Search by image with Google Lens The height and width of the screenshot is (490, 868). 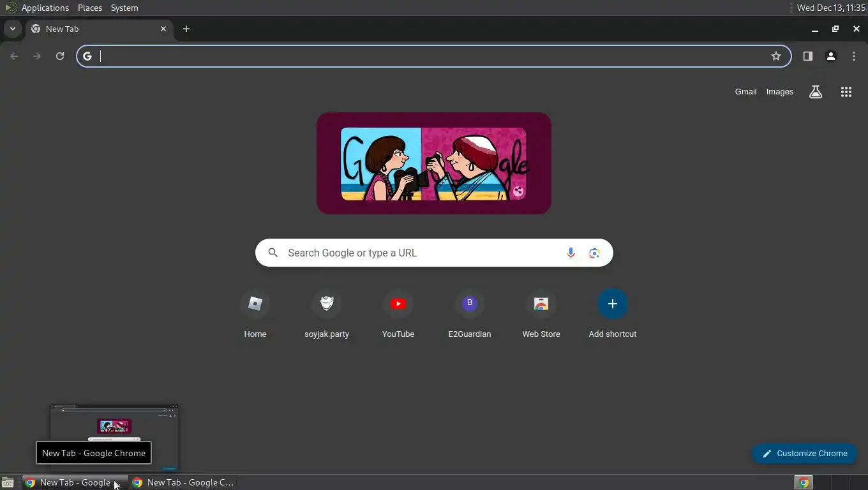(x=594, y=253)
